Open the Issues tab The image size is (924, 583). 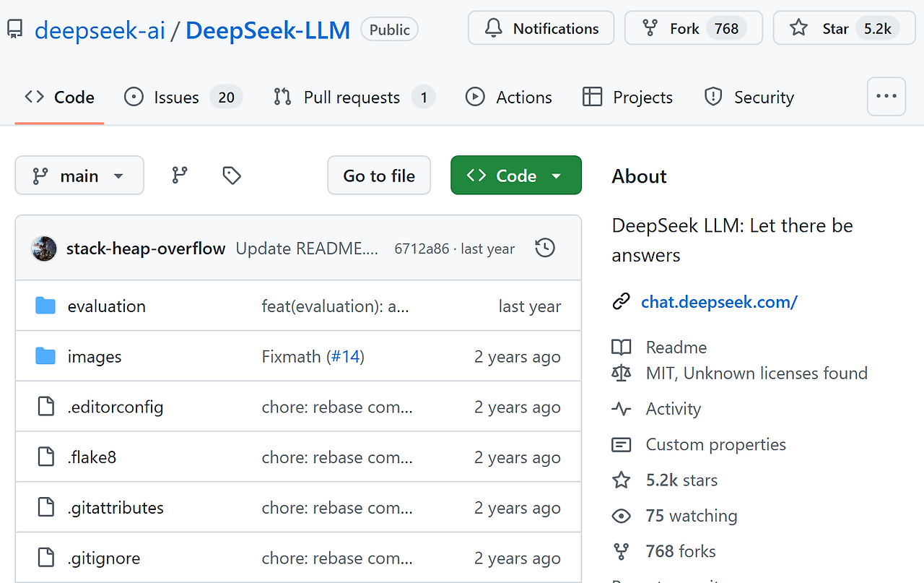(183, 97)
